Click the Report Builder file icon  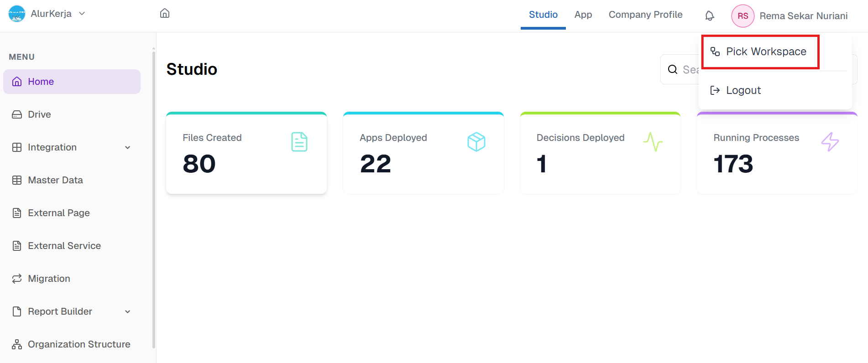(17, 311)
